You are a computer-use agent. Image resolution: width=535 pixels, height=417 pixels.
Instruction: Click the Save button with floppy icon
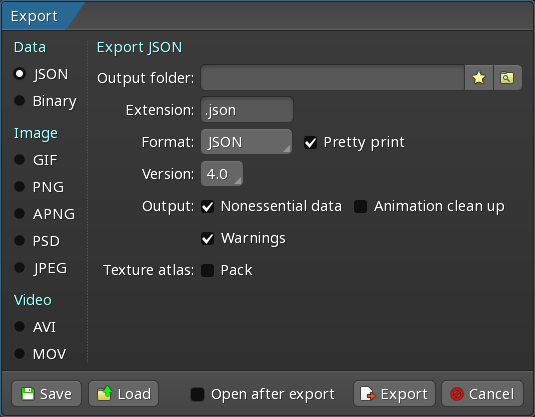click(46, 394)
